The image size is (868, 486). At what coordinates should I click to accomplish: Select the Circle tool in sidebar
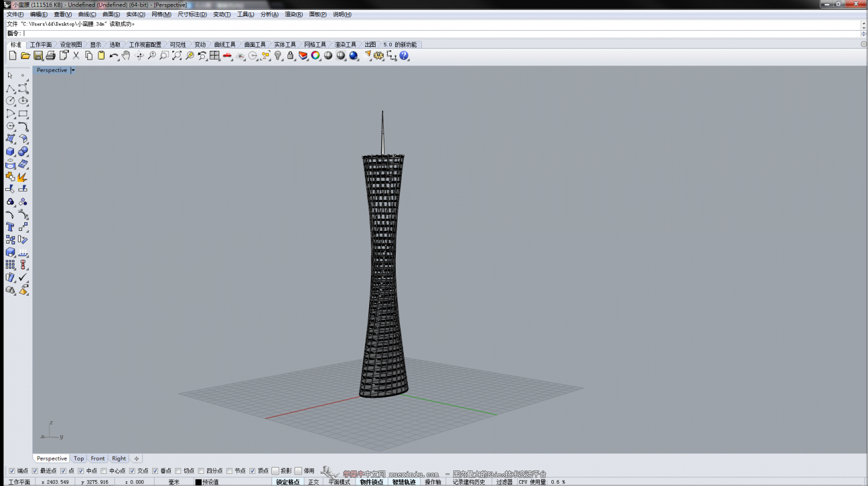click(10, 101)
